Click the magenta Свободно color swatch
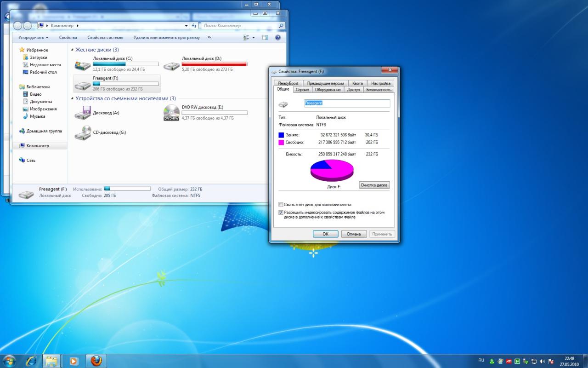 (281, 143)
